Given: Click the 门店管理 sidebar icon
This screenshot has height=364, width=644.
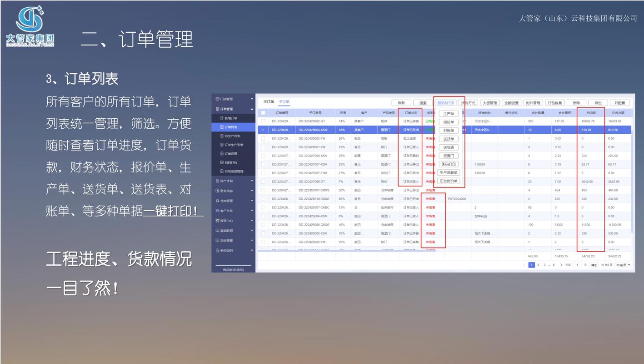Looking at the screenshot, I should [x=217, y=99].
